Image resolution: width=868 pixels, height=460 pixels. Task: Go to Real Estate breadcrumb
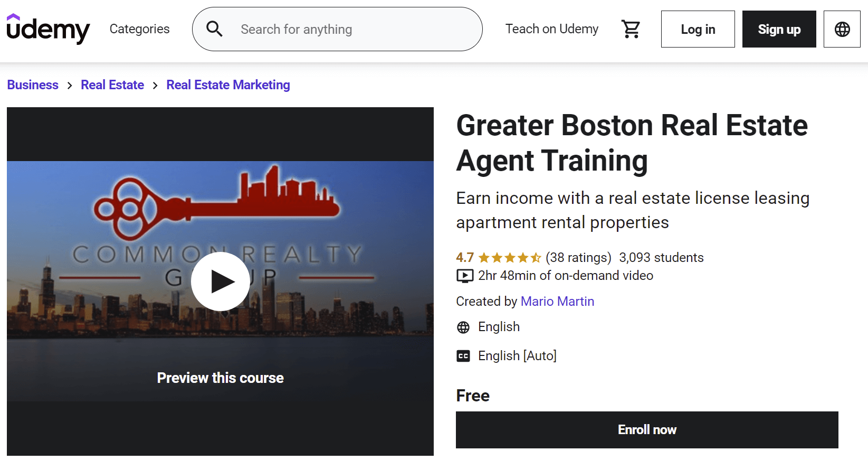click(x=112, y=85)
